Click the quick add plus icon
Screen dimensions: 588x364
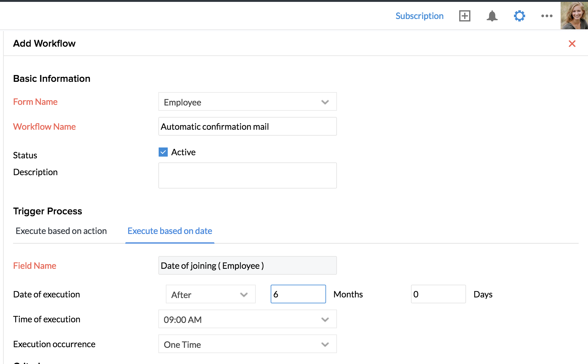[x=464, y=16]
